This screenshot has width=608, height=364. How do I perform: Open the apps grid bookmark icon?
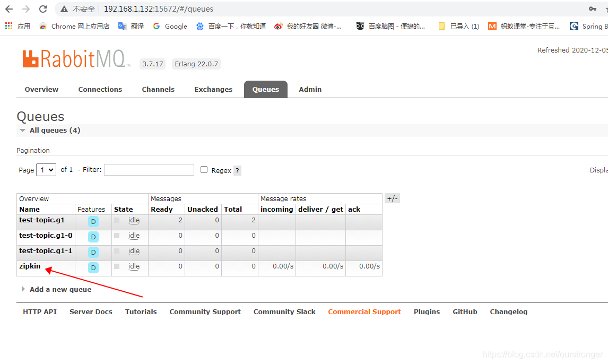(9, 26)
